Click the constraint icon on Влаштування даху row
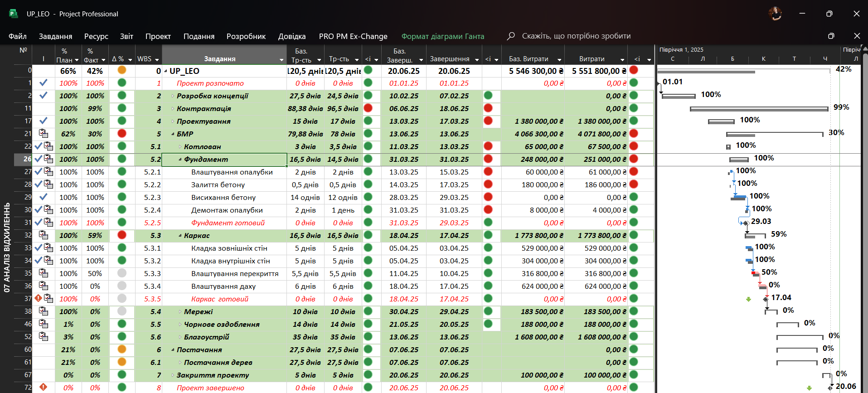Viewport: 868px width, 393px height. tap(44, 286)
